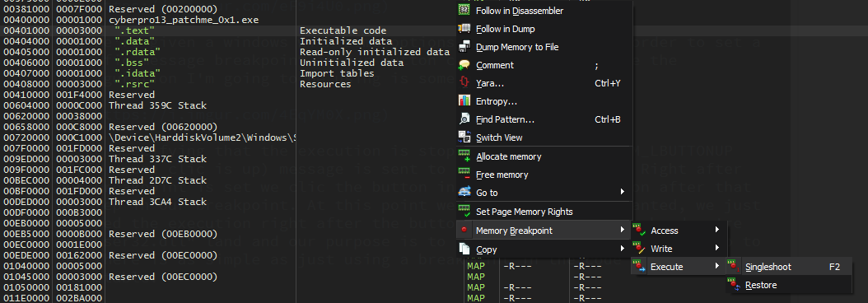Screen dimensions: 868x303
Task: Click address 00DF0000 in the address column
Action: [x=26, y=212]
